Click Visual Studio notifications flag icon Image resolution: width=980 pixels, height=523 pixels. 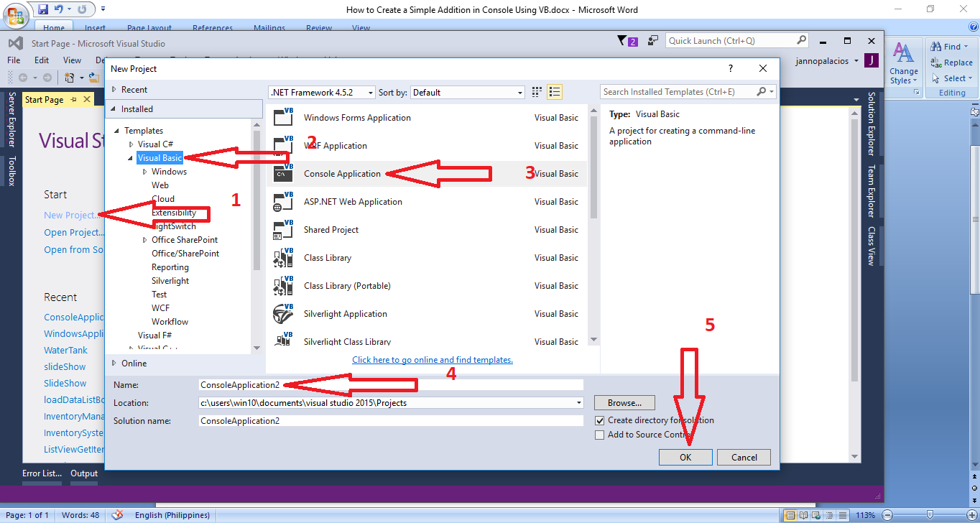click(x=627, y=42)
